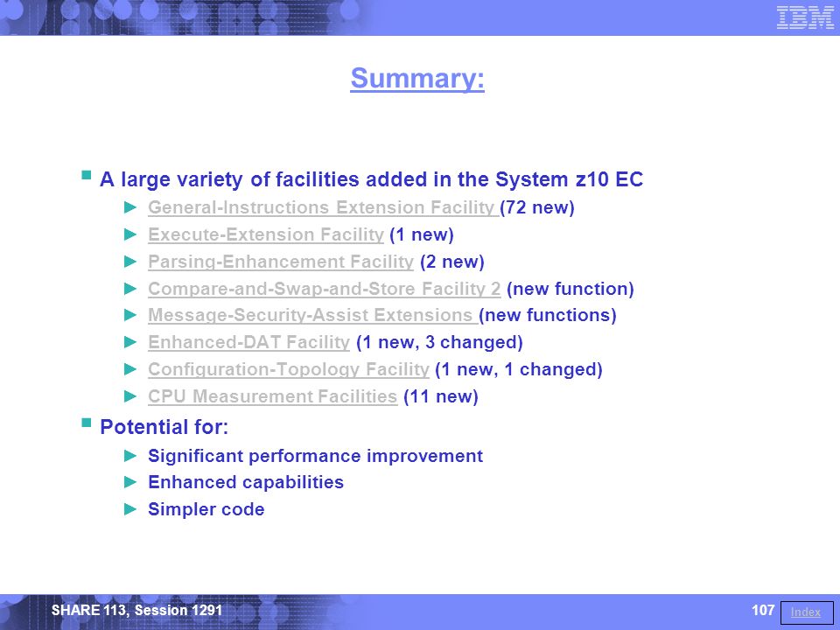Click the Summary: title heading
The image size is (840, 630).
pos(417,79)
